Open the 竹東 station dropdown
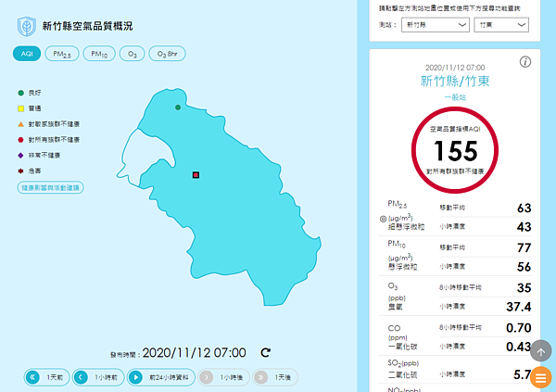 tap(501, 25)
